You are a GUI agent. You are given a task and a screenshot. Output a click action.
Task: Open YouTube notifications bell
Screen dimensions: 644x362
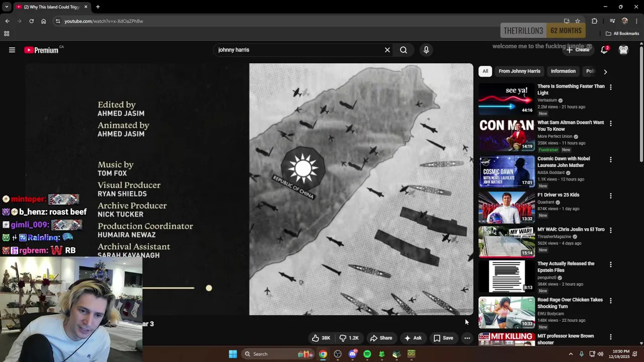point(604,50)
